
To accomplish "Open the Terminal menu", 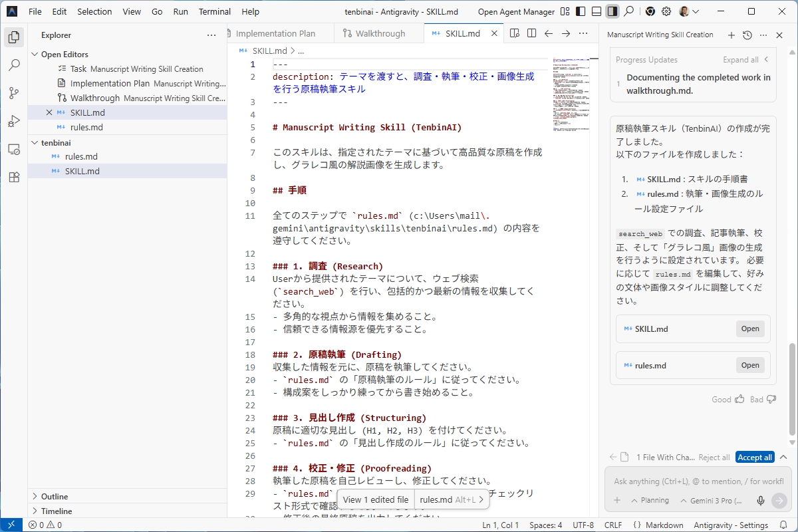I will pos(214,11).
